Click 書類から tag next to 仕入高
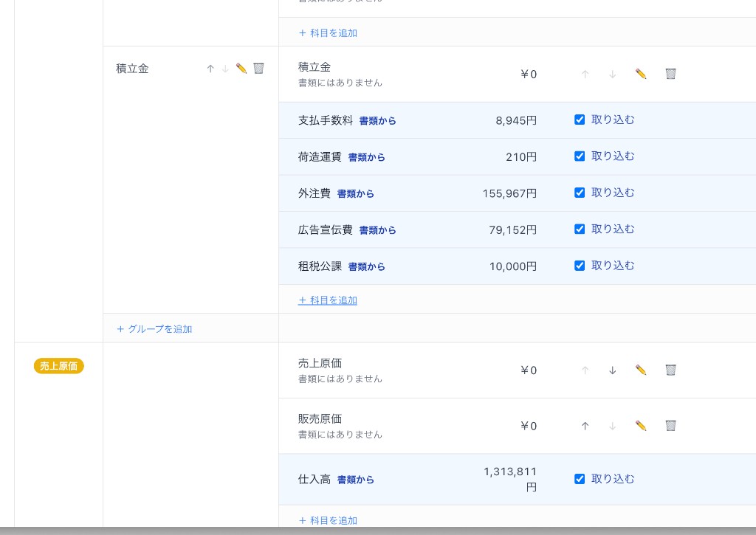The width and height of the screenshot is (756, 535). [355, 480]
